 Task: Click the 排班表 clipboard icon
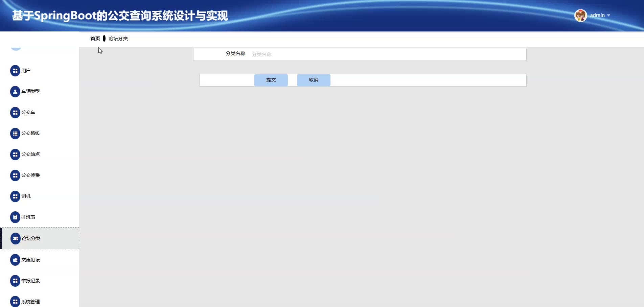point(15,217)
